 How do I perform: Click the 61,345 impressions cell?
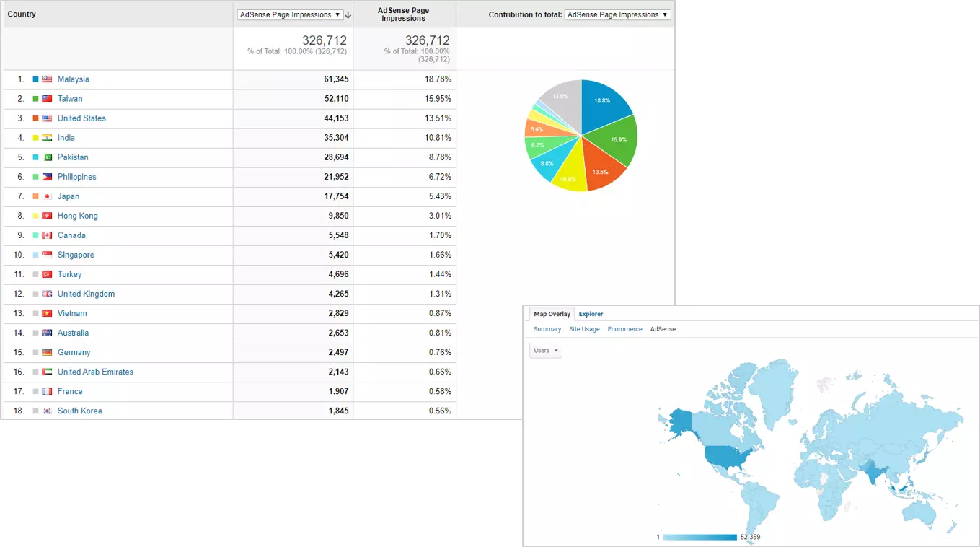(x=293, y=79)
